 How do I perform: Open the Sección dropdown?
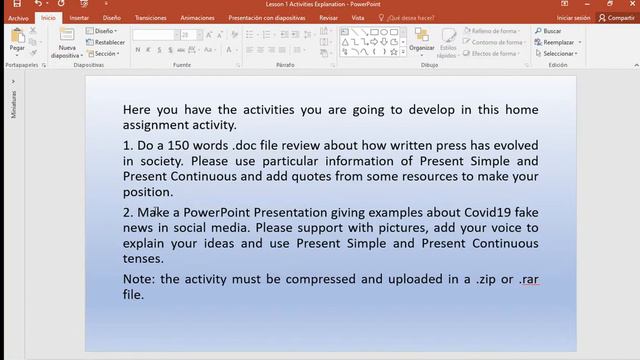(103, 53)
